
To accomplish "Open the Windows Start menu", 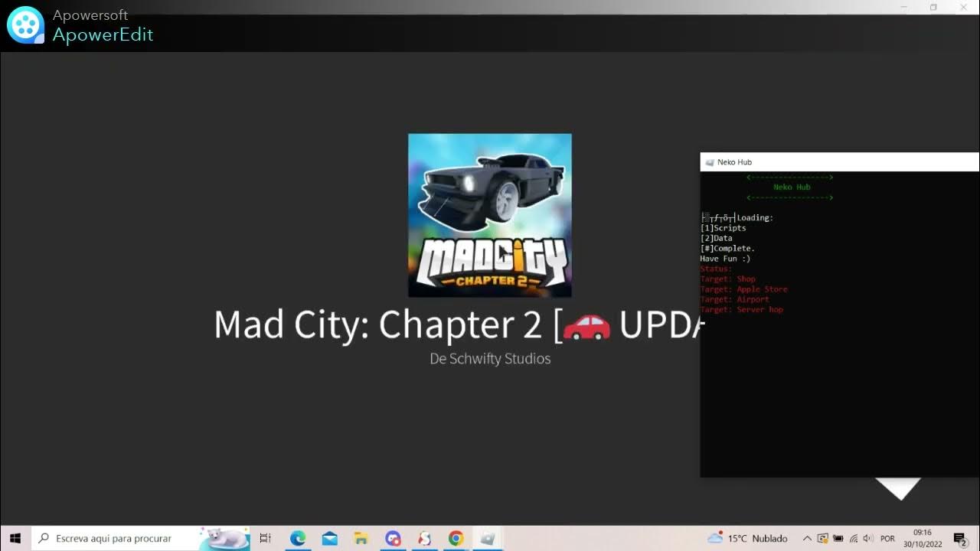I will click(x=15, y=538).
